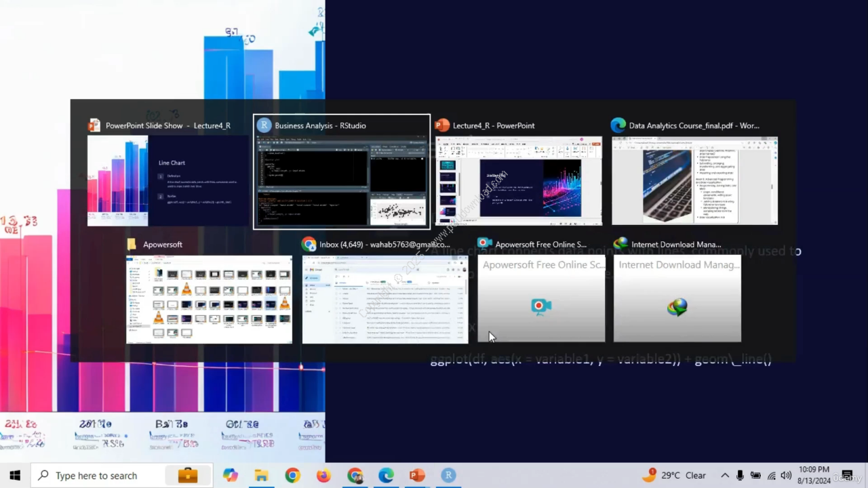Viewport: 868px width, 488px height.
Task: Click the PowerPoint icon beside Lecture4_R - PowerPoint
Action: (x=442, y=125)
